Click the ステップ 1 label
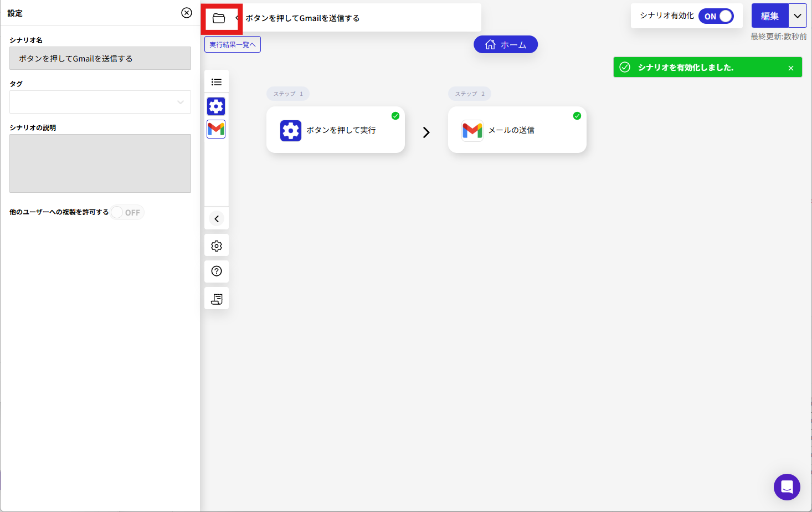Screen dimensions: 812x512 [288, 94]
